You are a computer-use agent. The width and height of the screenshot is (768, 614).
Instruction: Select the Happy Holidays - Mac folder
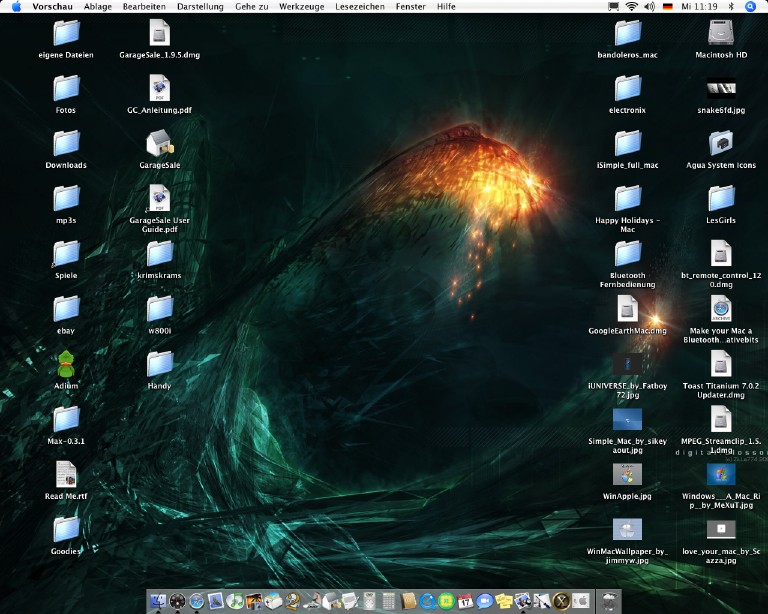(x=627, y=198)
